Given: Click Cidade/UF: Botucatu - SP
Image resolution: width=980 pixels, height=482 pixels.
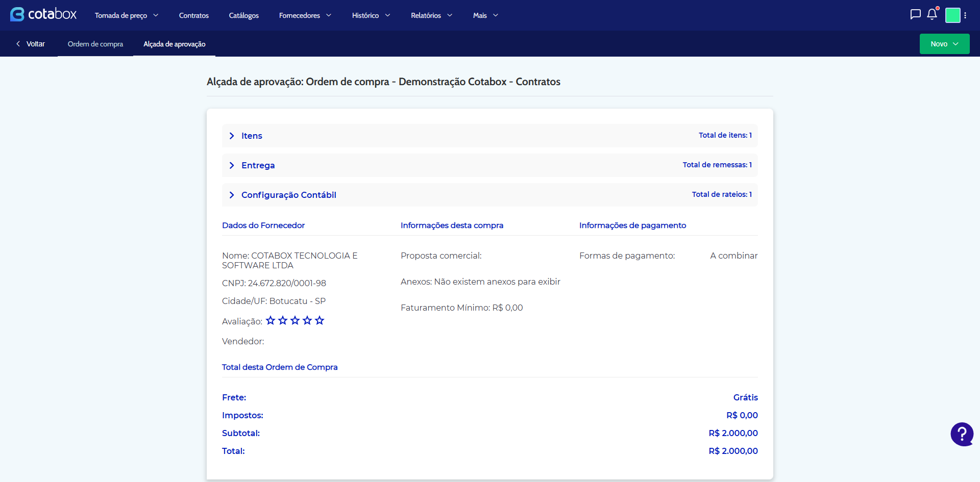Looking at the screenshot, I should [x=274, y=301].
